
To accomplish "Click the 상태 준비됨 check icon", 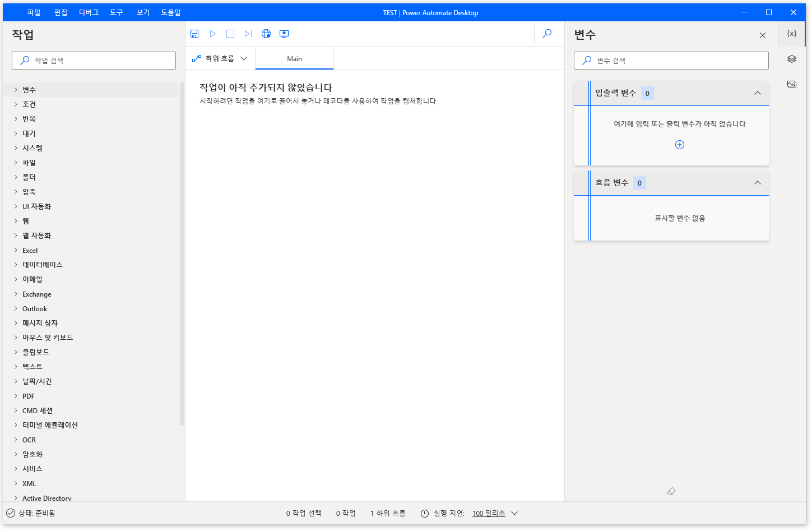I will coord(11,513).
